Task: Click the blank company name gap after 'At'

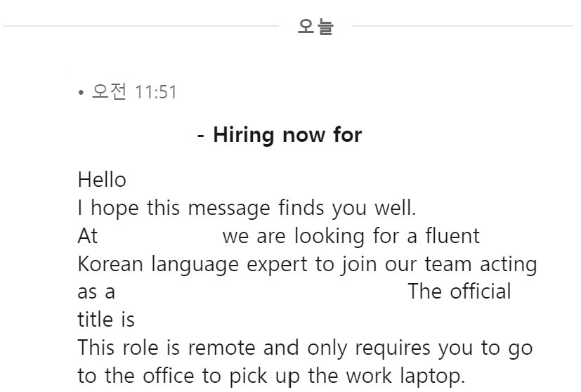Action: [160, 236]
